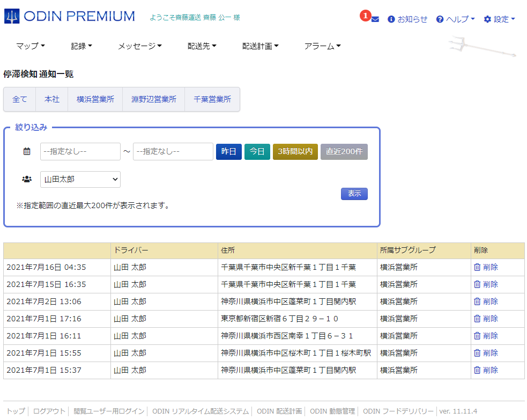Image resolution: width=527 pixels, height=420 pixels.
Task: Delete the 2021年7月1日 15:37 record
Action: point(486,370)
